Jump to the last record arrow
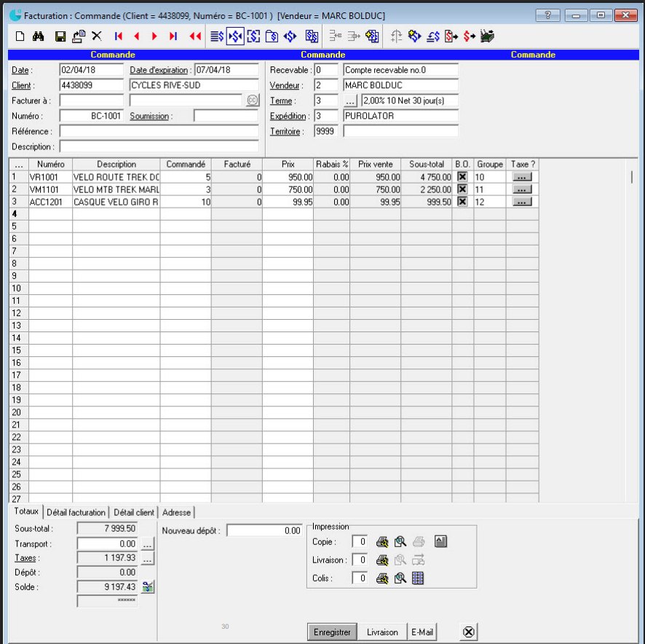 tap(173, 36)
